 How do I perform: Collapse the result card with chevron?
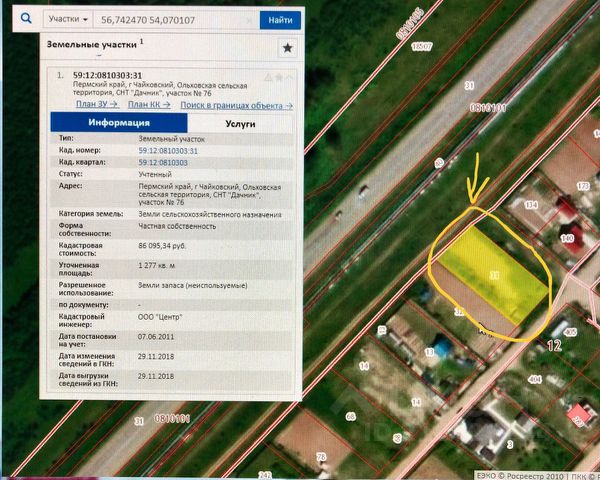[290, 75]
